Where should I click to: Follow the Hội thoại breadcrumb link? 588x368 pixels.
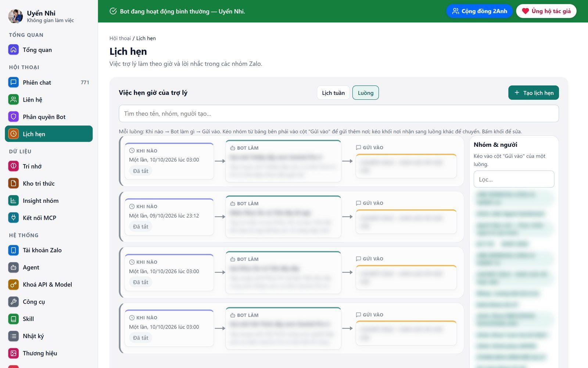[120, 38]
